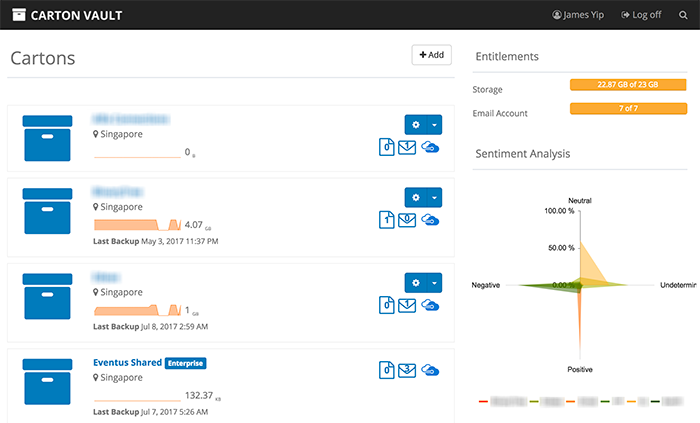The image size is (700, 423).
Task: Open the dropdown arrow on the Jul 8 backup carton
Action: click(x=434, y=282)
